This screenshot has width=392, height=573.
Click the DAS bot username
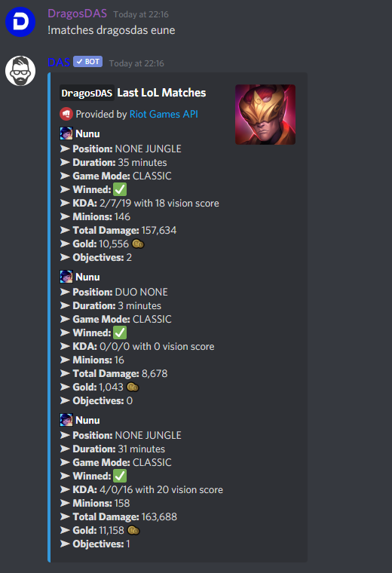(59, 62)
